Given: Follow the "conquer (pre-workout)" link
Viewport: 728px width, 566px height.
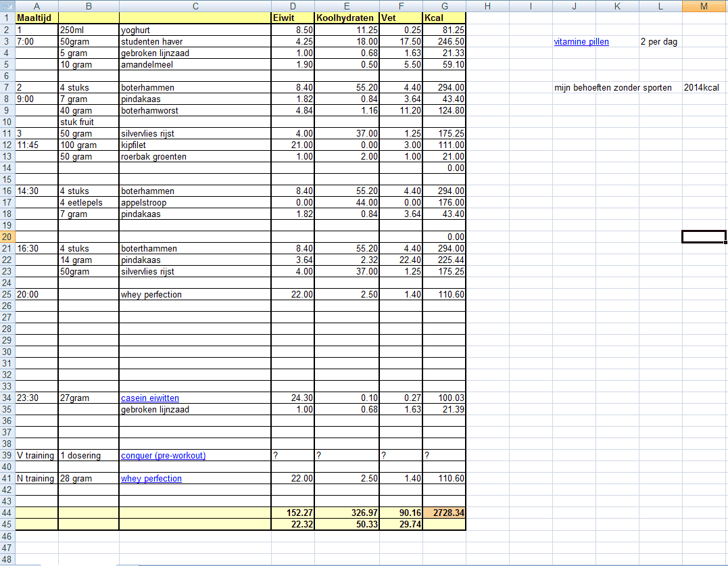Looking at the screenshot, I should (x=163, y=456).
